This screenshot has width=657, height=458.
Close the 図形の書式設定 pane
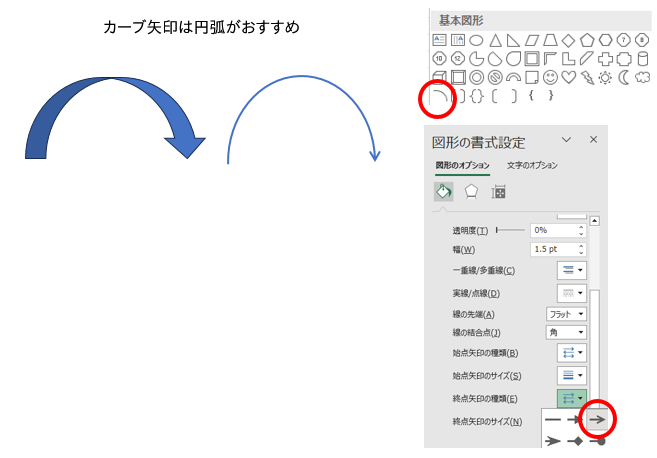[x=593, y=140]
